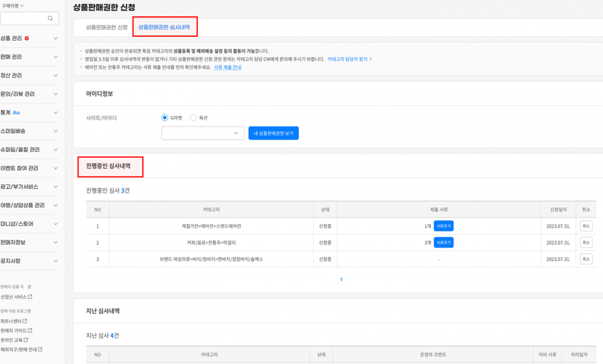
Task: Open the 서류 제출 안내 link
Action: (227, 67)
